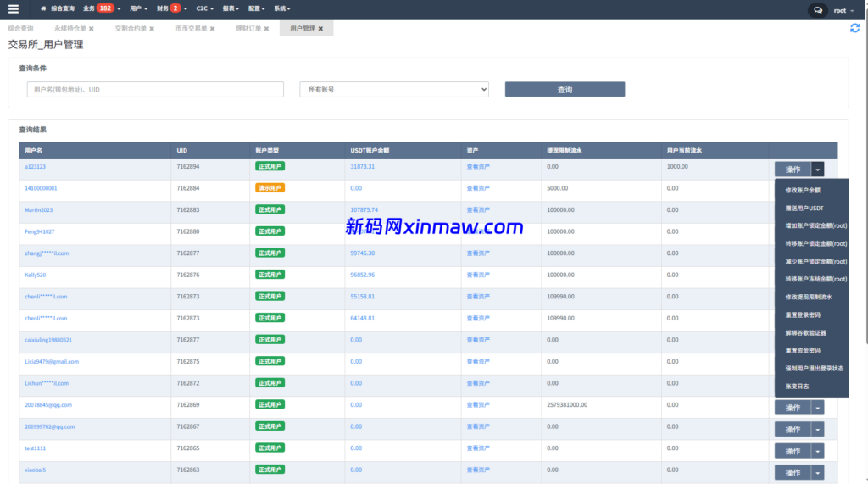Screen dimensions: 868x484
Task: Open the chat message icon near root
Action: click(818, 10)
